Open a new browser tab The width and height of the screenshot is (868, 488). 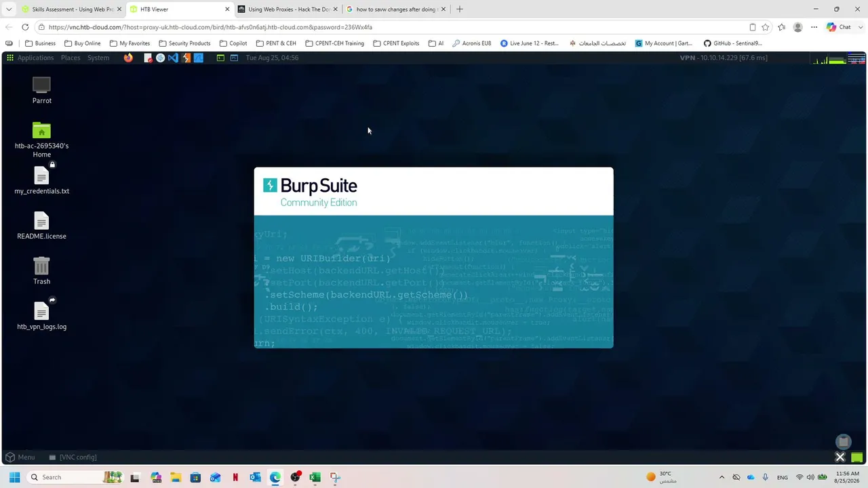tap(460, 9)
